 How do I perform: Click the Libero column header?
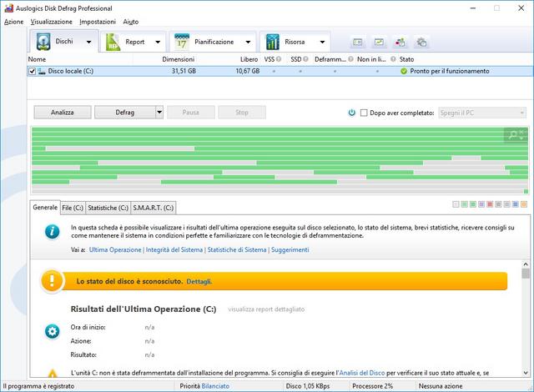point(249,59)
